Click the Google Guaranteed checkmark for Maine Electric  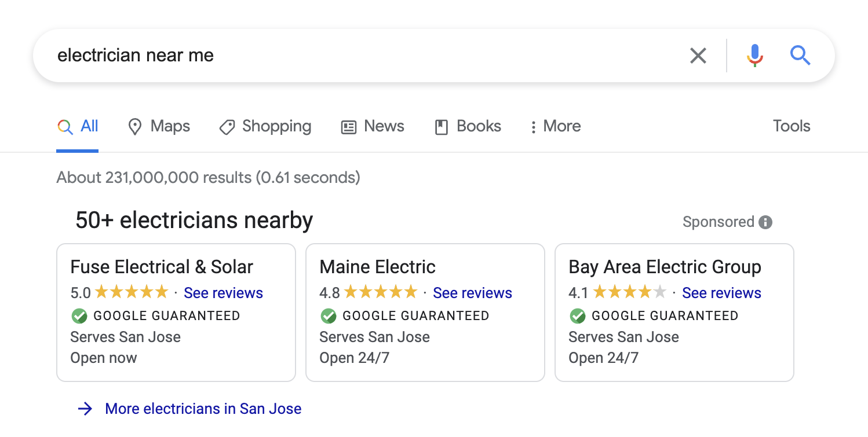(329, 315)
